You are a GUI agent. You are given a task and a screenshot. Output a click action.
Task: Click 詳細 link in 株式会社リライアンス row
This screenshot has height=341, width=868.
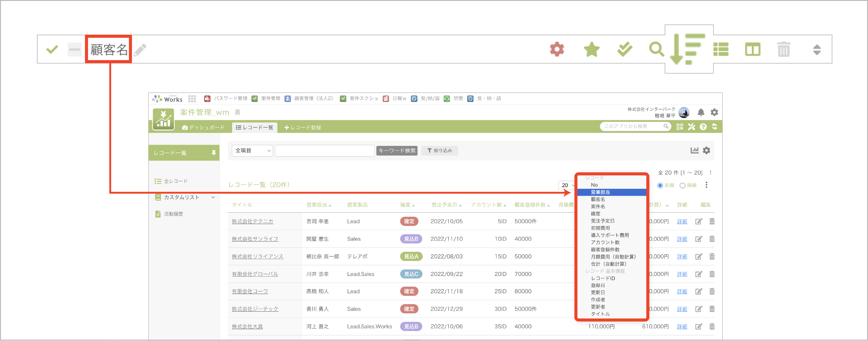(x=682, y=256)
